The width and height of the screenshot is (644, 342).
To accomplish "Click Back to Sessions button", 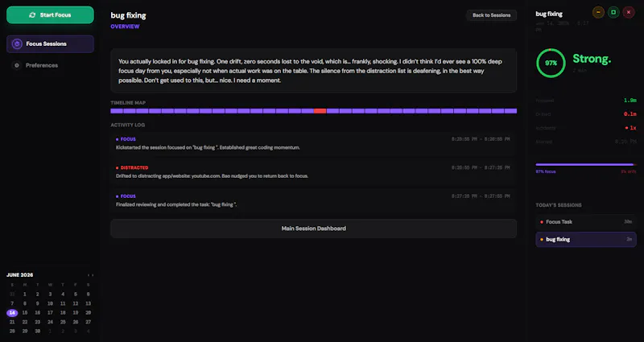I will pos(491,15).
